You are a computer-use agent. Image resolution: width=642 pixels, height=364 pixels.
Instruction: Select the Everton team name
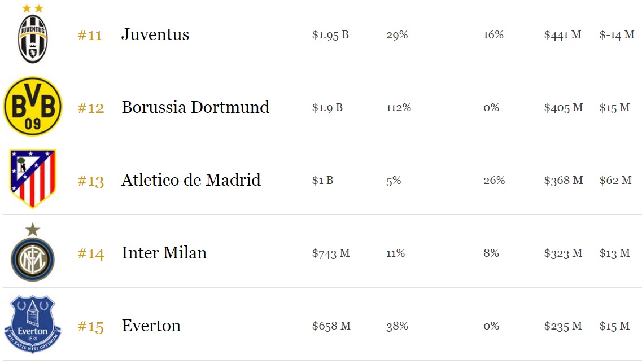(x=151, y=326)
